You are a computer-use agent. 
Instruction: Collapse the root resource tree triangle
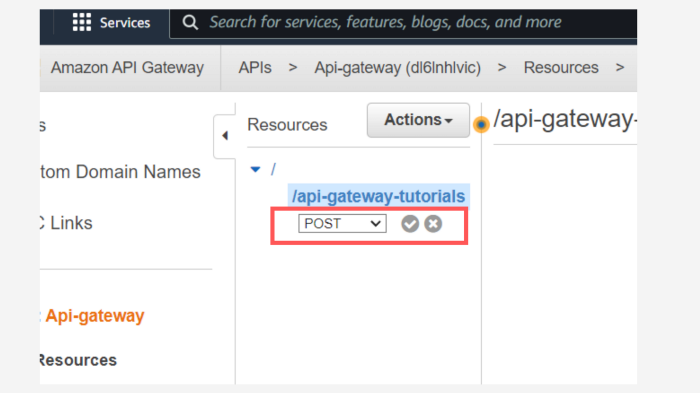coord(255,169)
